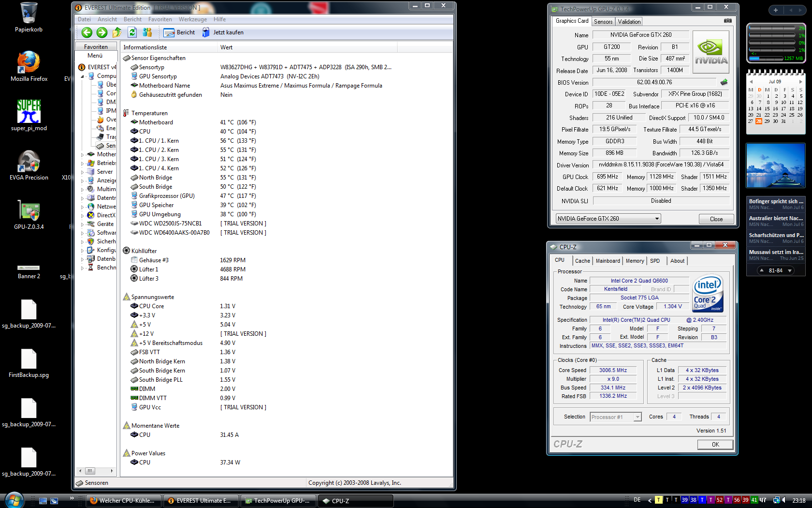Select the FirstBackup.spg file icon
The image size is (812, 508).
pyautogui.click(x=29, y=363)
